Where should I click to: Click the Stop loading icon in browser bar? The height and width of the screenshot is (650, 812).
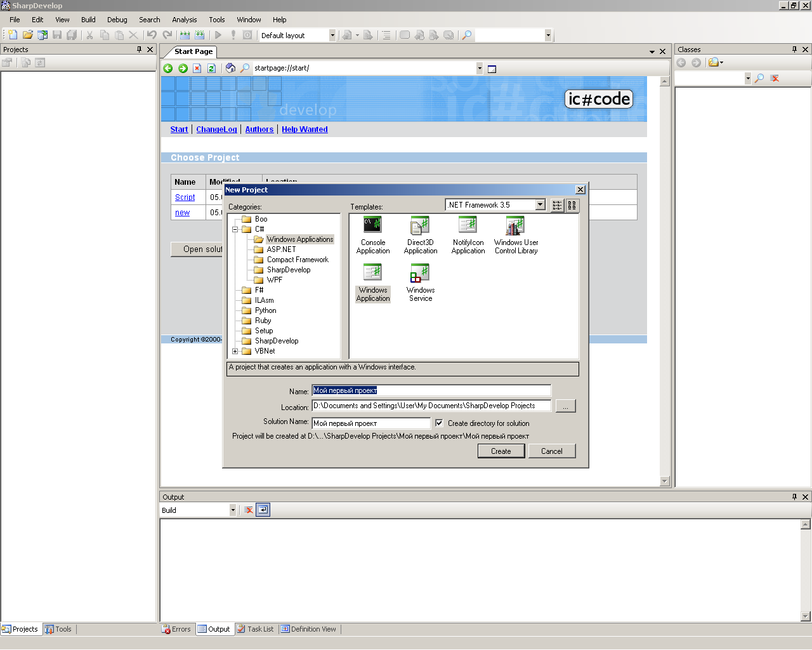point(197,68)
